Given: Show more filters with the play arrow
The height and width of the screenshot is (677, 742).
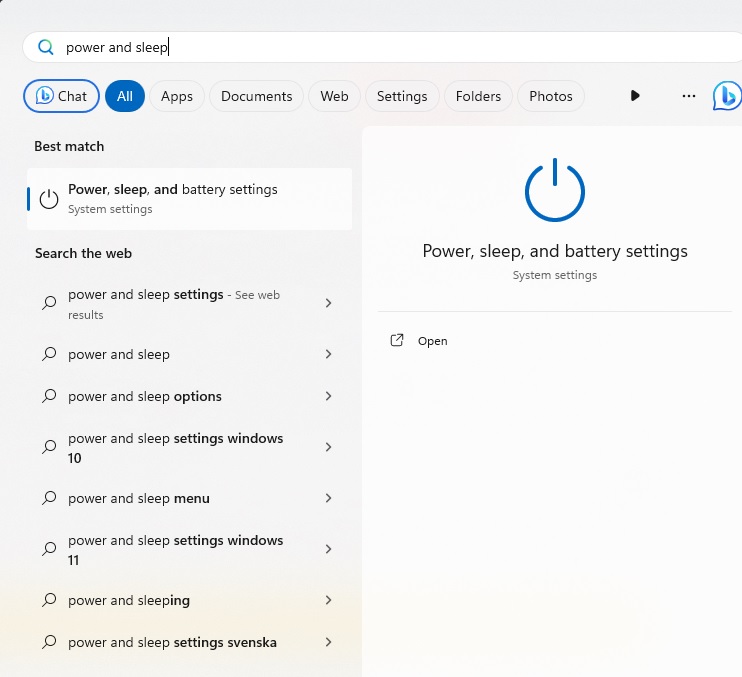Looking at the screenshot, I should [635, 96].
